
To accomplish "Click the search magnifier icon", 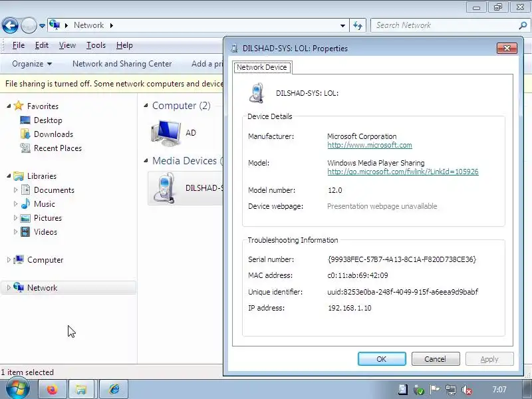I will [x=523, y=25].
